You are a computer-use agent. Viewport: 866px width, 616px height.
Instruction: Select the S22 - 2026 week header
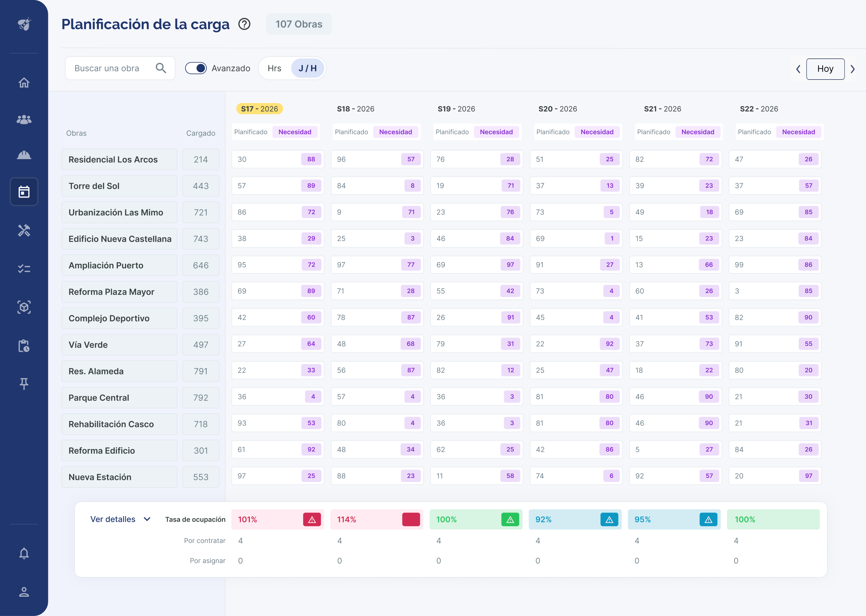(759, 109)
